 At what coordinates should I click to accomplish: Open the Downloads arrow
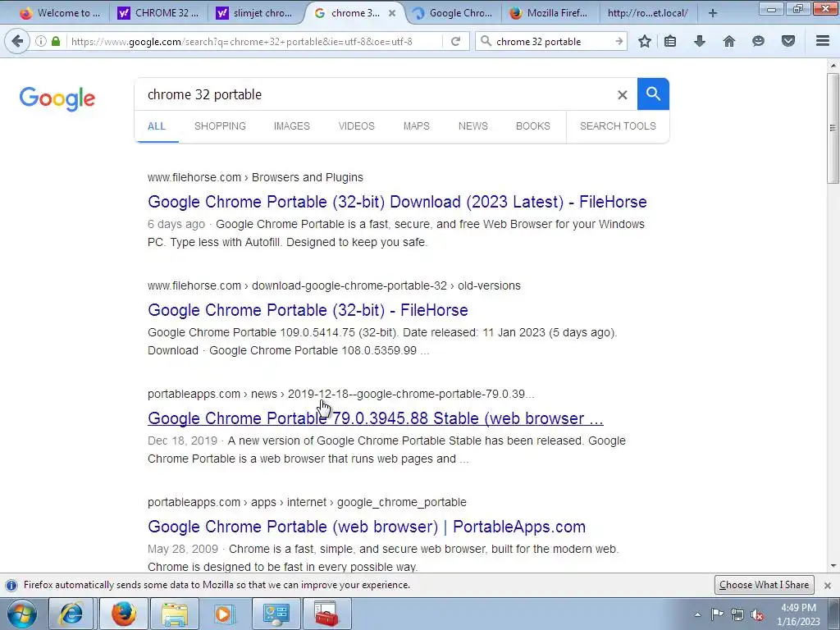pos(700,41)
